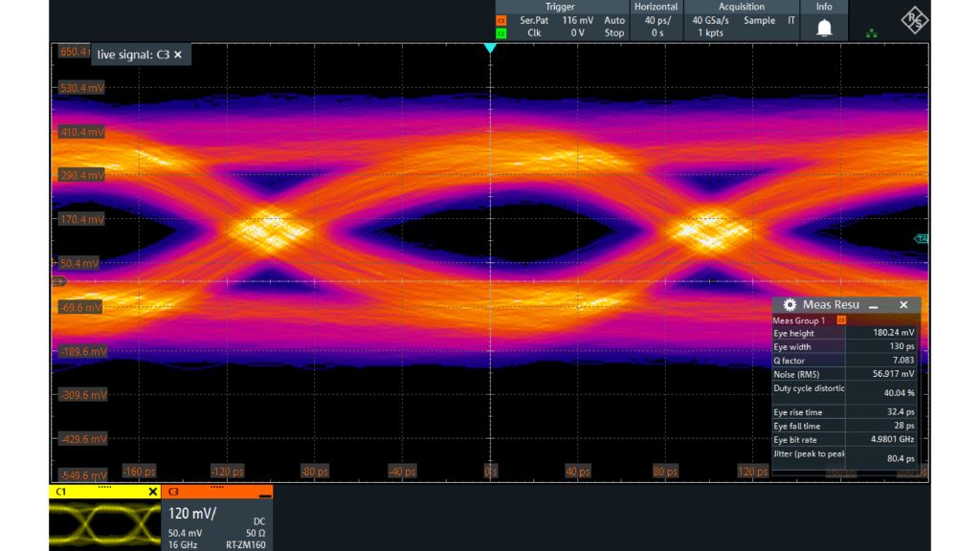Click the orange trigger source channel icon
The image size is (980, 551).
(x=501, y=21)
